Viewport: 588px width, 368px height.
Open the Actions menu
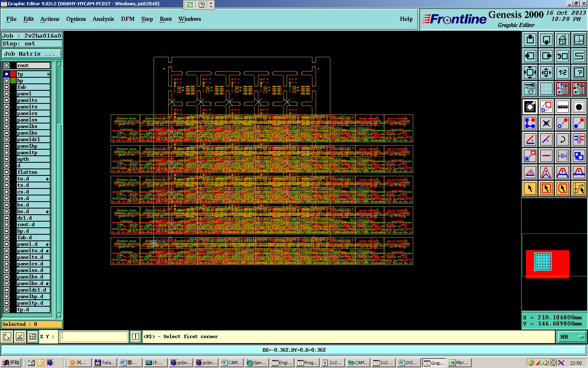pyautogui.click(x=50, y=19)
